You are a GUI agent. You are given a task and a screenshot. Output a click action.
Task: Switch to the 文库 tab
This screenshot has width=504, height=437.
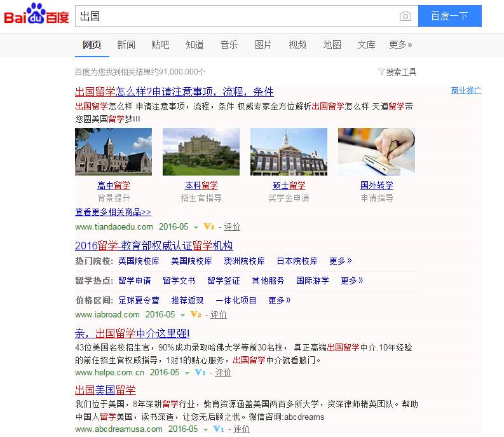(x=366, y=45)
